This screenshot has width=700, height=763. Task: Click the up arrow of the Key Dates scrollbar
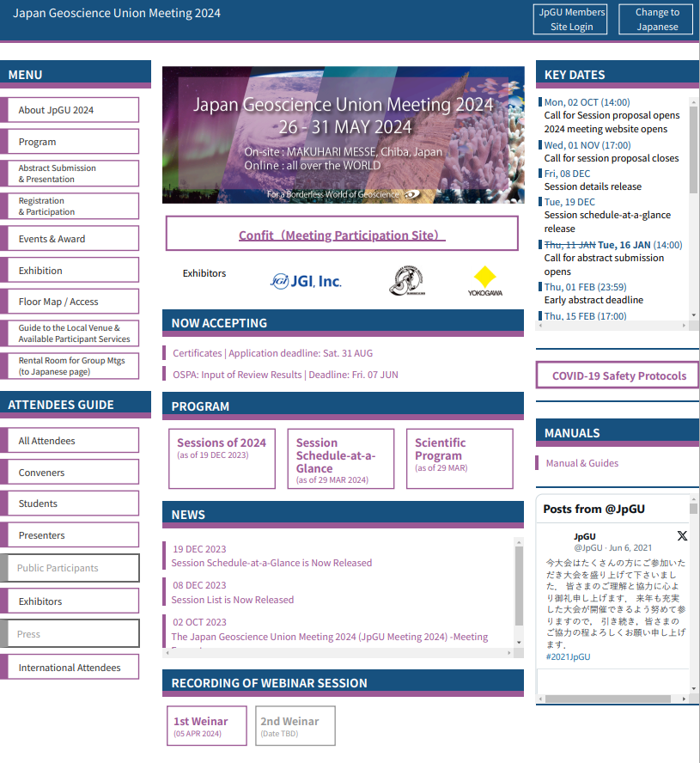coord(693,101)
